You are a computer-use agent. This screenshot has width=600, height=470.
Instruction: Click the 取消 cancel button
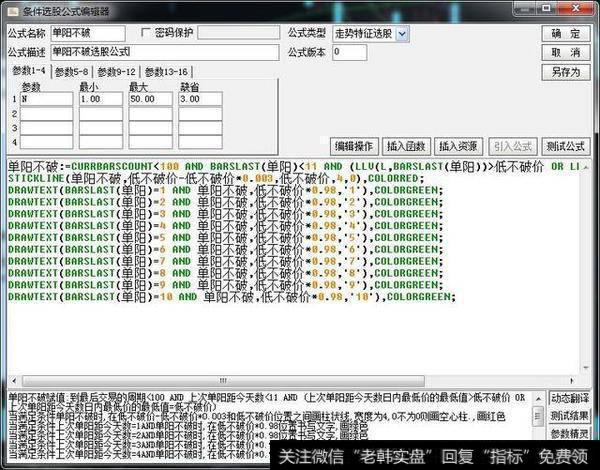566,52
